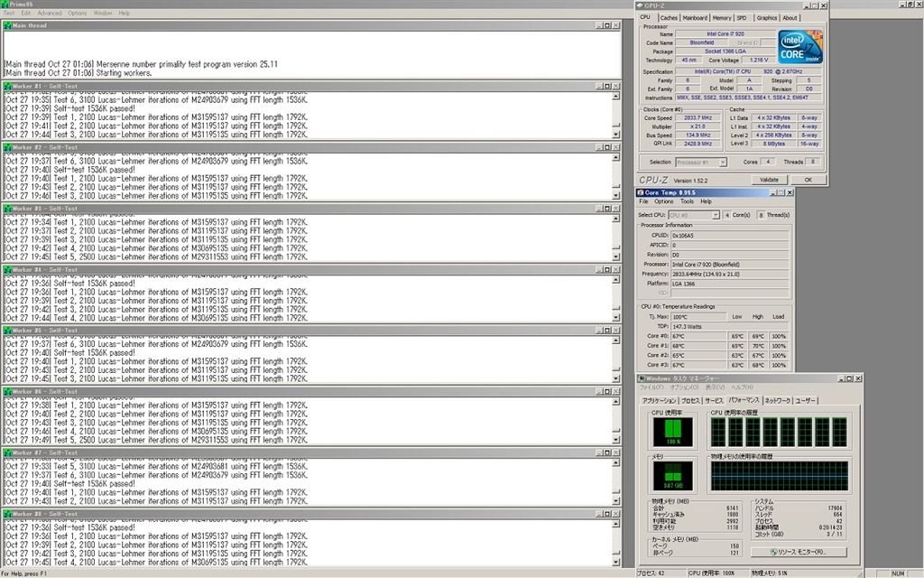Click the Core Temp title bar icon
The width and height of the screenshot is (924, 578).
click(641, 192)
